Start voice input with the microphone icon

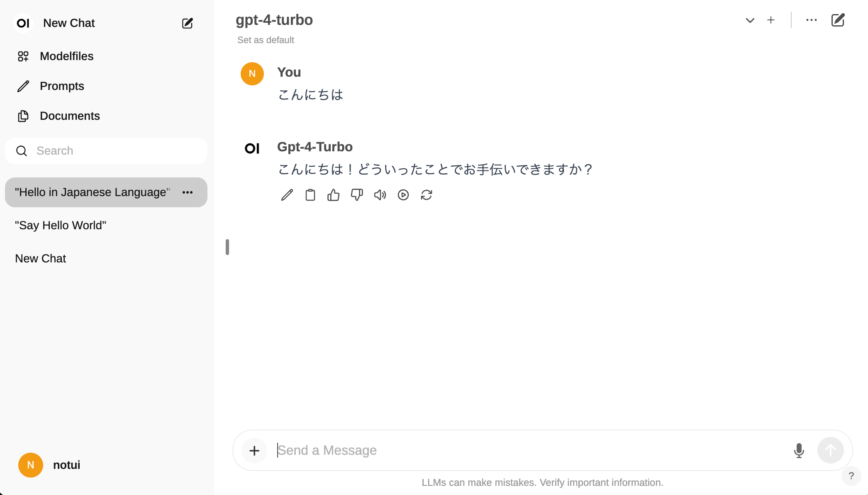[799, 450]
